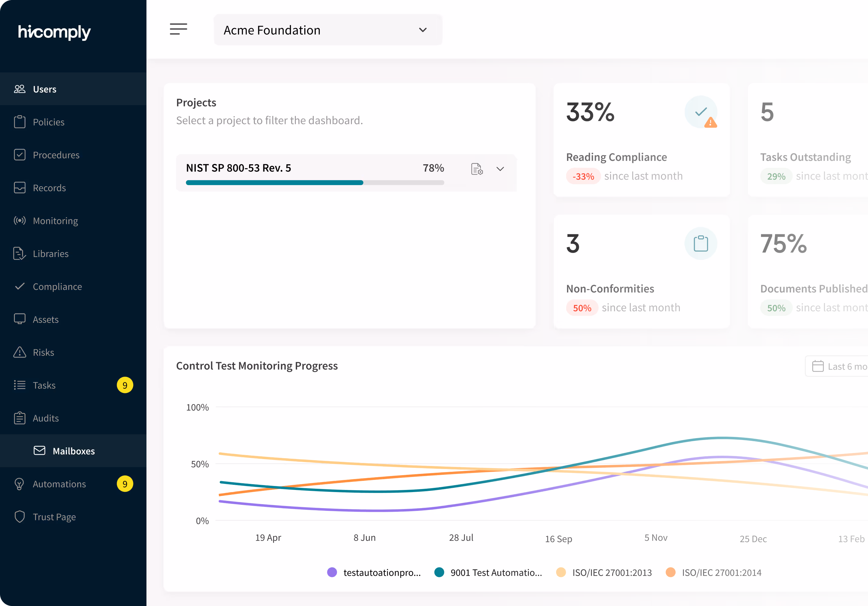Open Tasks with the 9 badge

point(44,385)
